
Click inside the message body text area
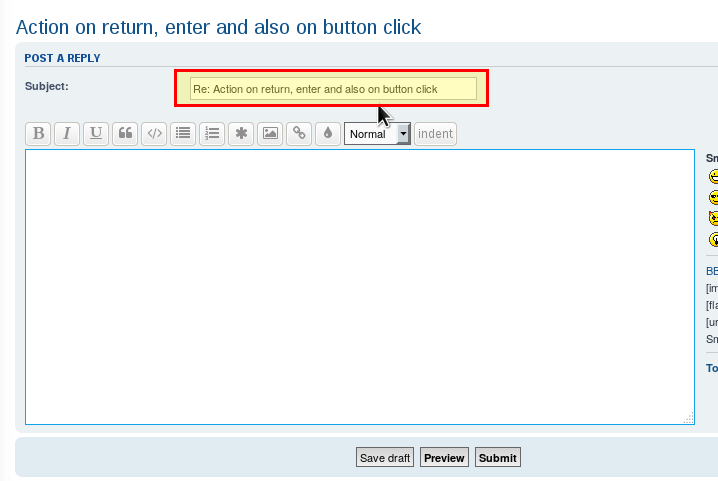[x=360, y=287]
